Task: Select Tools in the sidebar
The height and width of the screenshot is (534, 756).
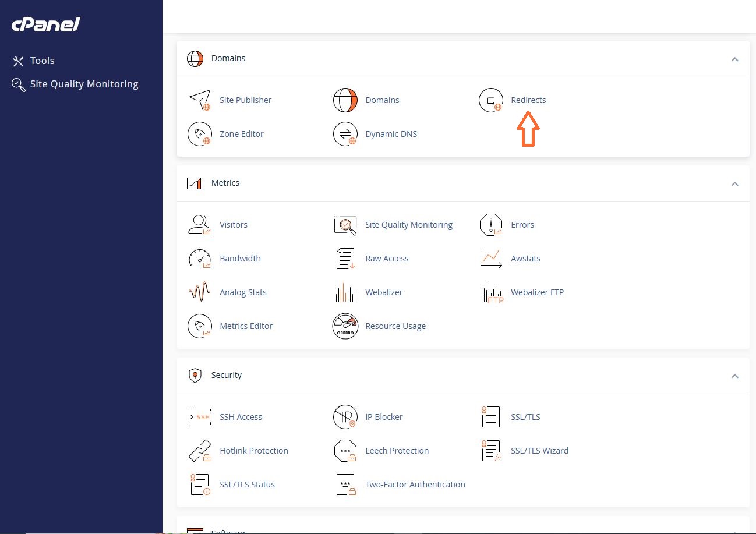Action: (x=34, y=61)
